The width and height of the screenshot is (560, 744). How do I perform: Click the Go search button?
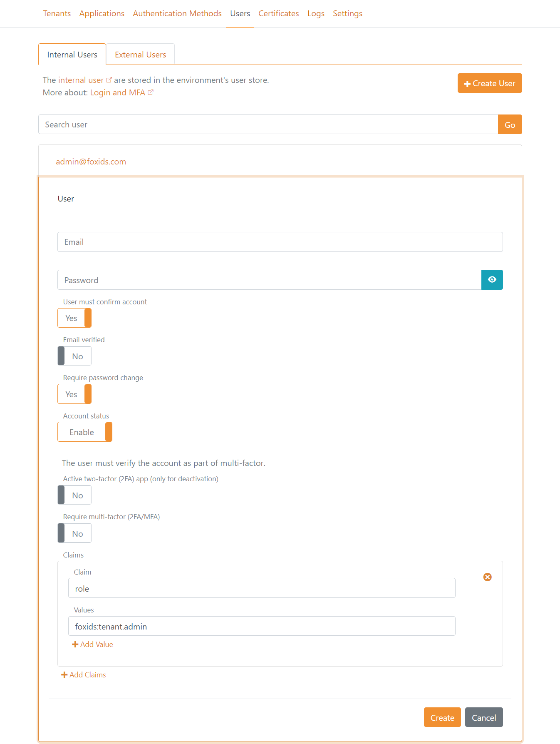(x=510, y=125)
